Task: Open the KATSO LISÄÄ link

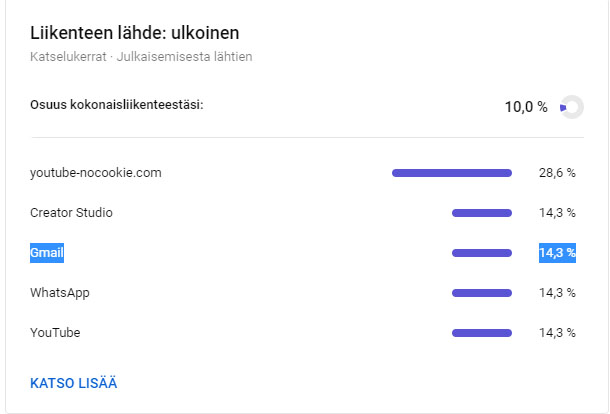Action: click(x=75, y=383)
